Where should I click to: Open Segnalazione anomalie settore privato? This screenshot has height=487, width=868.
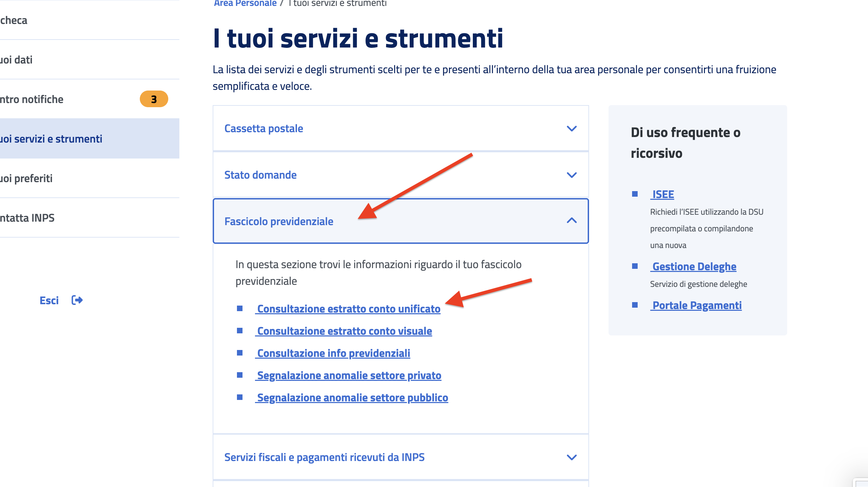348,375
